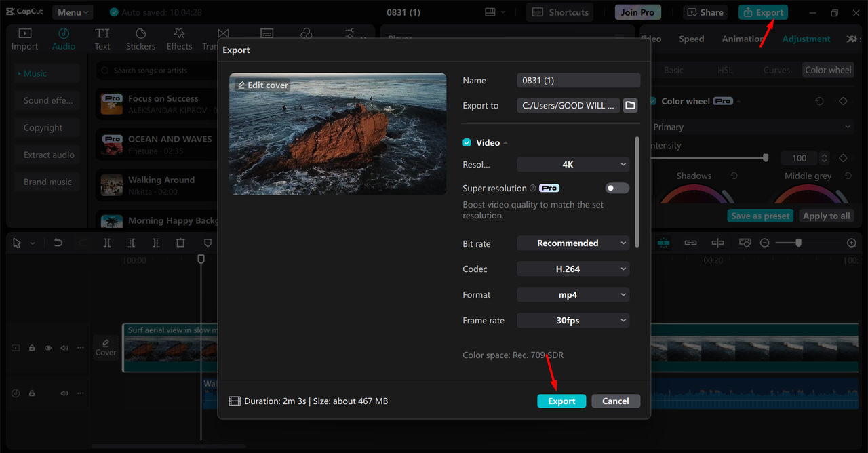Uncheck the Video checkbox in Export dialog

[x=467, y=142]
